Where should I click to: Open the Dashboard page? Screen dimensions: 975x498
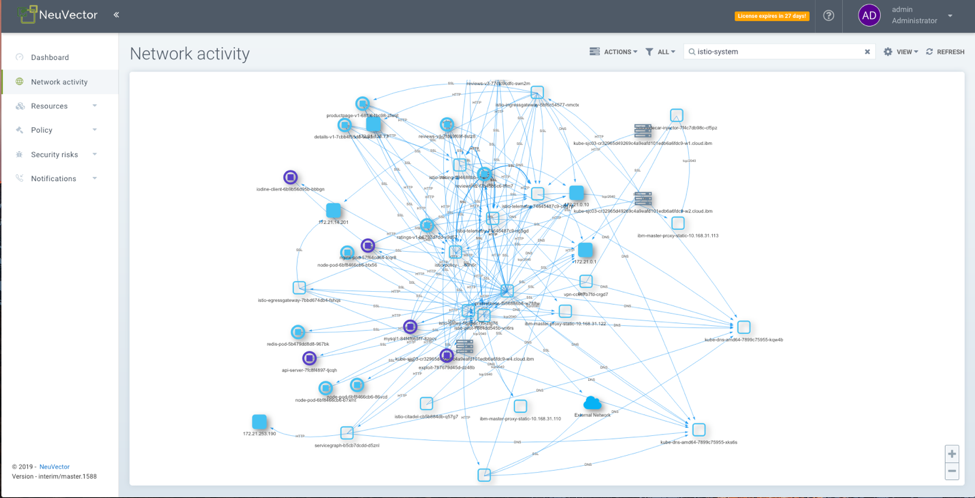pos(49,58)
